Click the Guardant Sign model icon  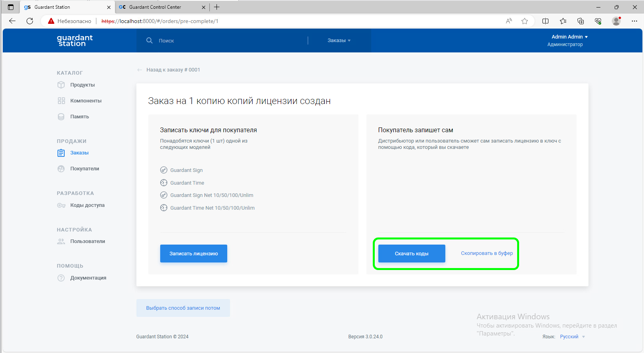tap(164, 170)
